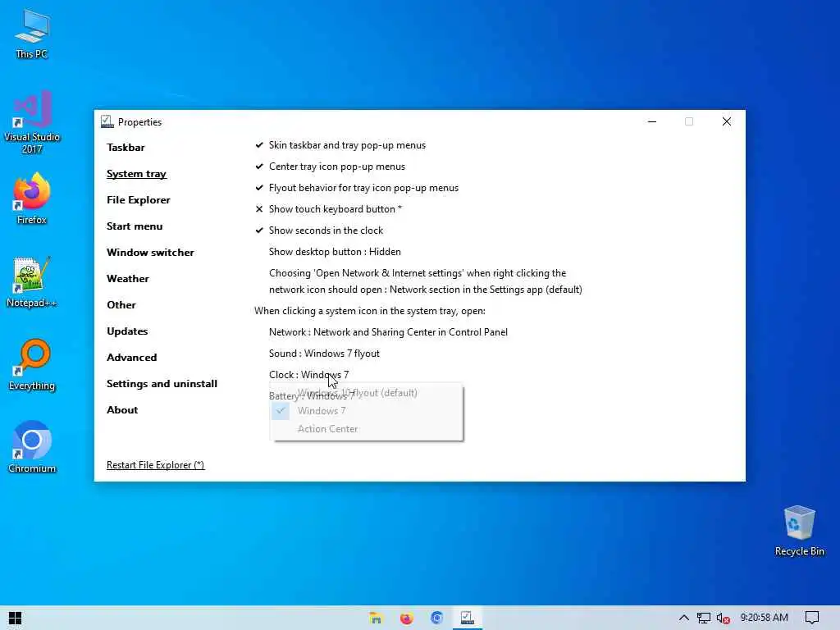840x630 pixels.
Task: Toggle Skin taskbar and tray pop-up menus
Action: pyautogui.click(x=340, y=145)
